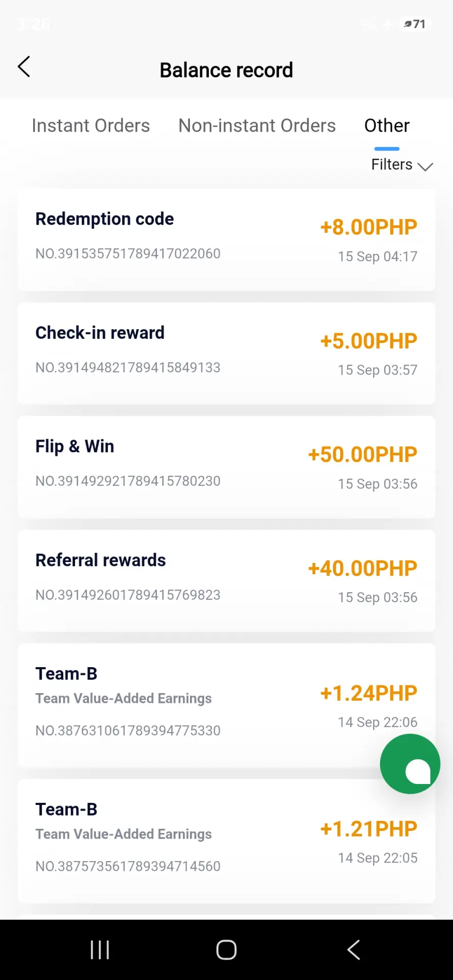This screenshot has height=980, width=453.
Task: Select the Other tab
Action: point(387,126)
